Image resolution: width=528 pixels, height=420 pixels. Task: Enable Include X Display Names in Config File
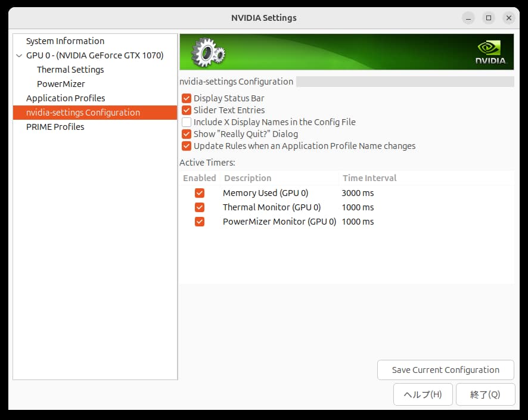pos(186,122)
